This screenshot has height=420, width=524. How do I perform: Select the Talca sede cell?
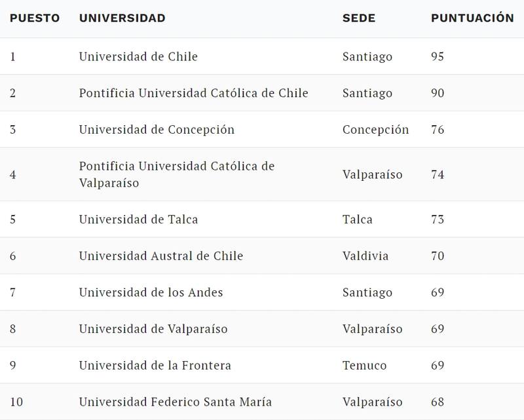coord(358,219)
